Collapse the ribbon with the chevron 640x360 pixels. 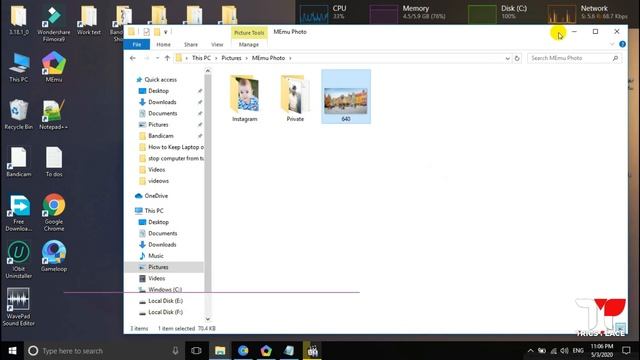612,44
